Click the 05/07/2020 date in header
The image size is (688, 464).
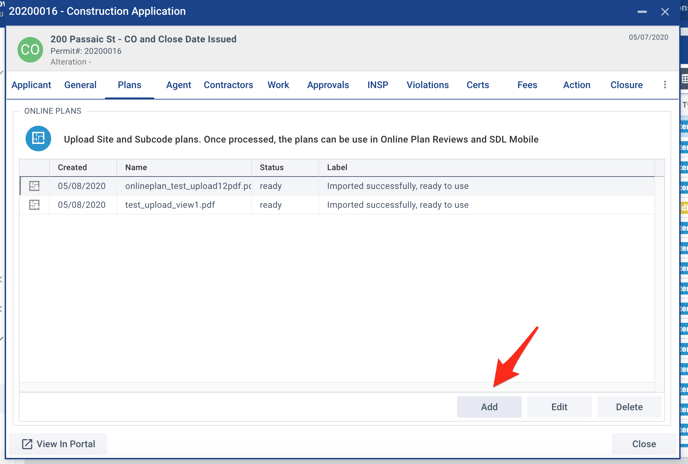(x=648, y=37)
